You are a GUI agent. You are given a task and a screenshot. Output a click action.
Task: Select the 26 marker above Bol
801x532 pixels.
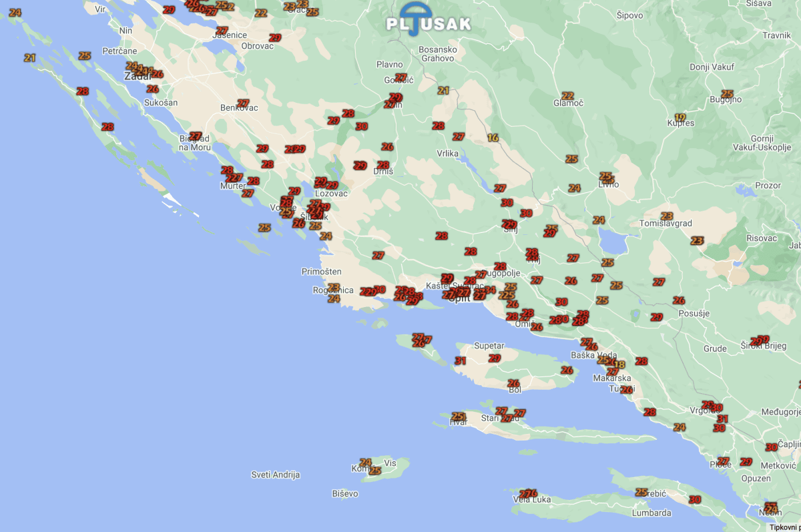tap(513, 384)
